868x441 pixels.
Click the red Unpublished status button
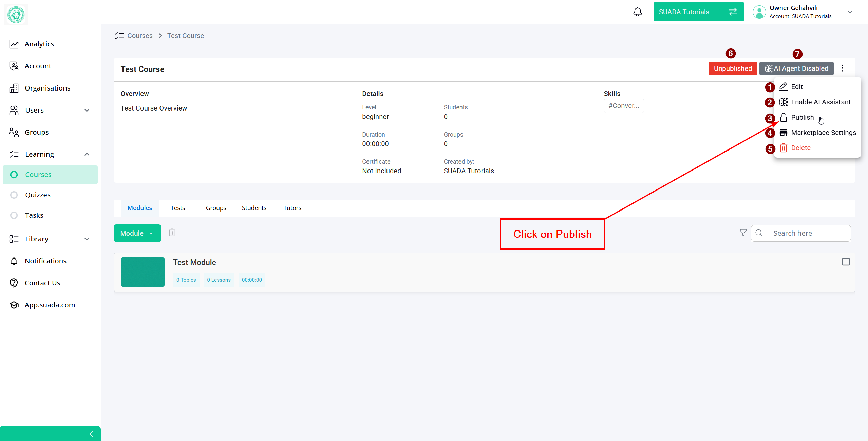[x=733, y=68]
